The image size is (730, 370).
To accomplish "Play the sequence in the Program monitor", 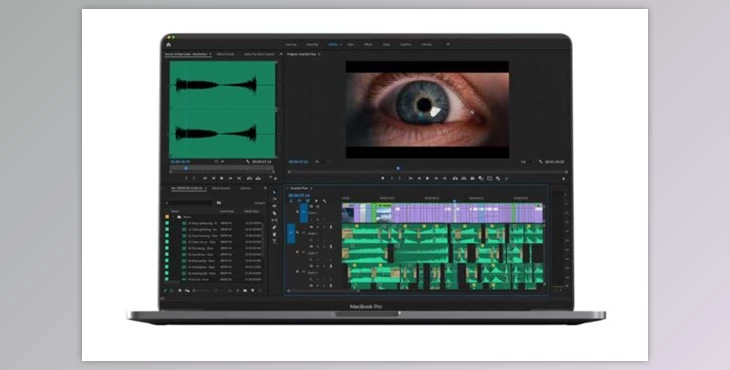I will (x=427, y=178).
